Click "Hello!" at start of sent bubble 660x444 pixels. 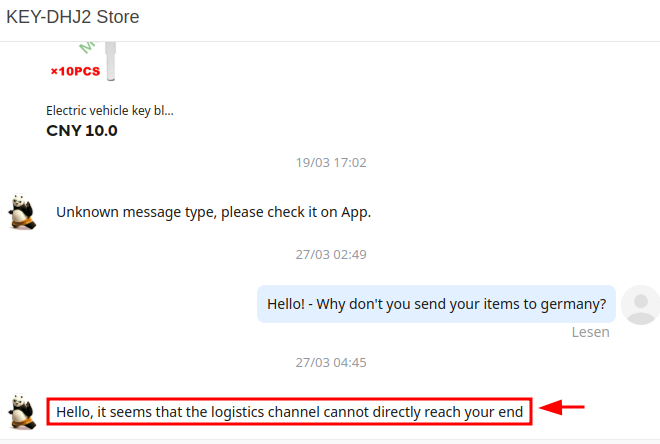[286, 304]
